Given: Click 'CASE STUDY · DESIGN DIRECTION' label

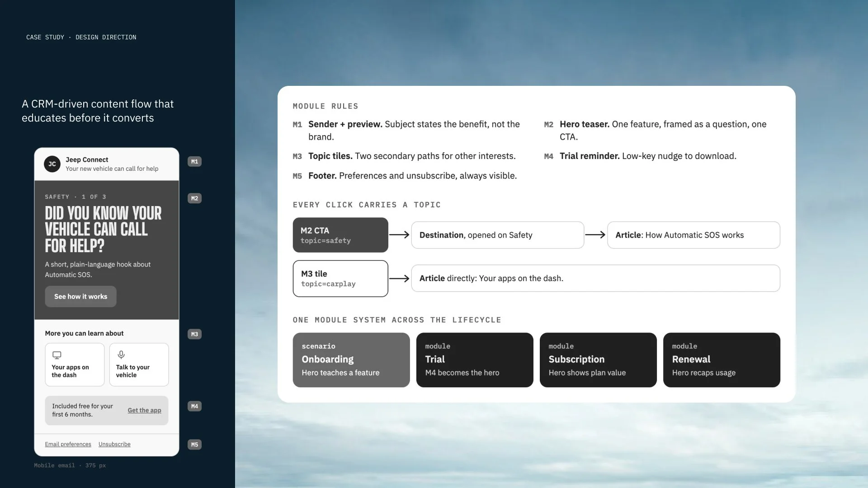Looking at the screenshot, I should (81, 37).
